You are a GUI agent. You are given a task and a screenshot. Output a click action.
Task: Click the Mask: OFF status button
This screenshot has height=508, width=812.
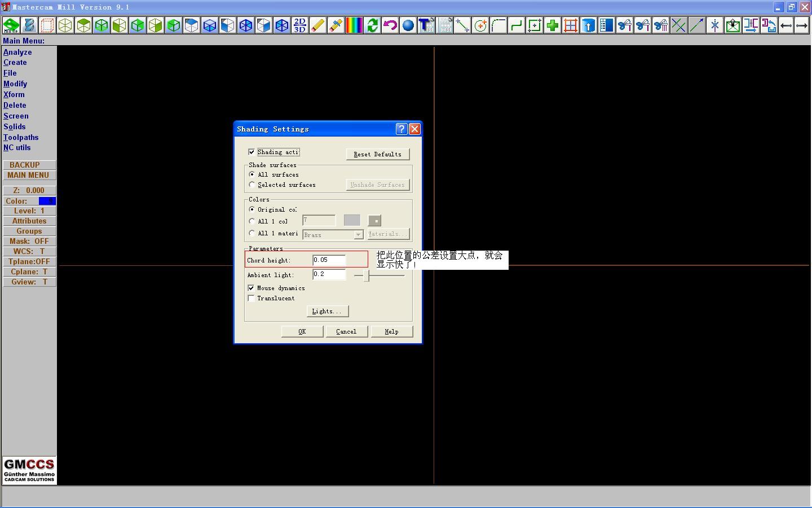[29, 241]
